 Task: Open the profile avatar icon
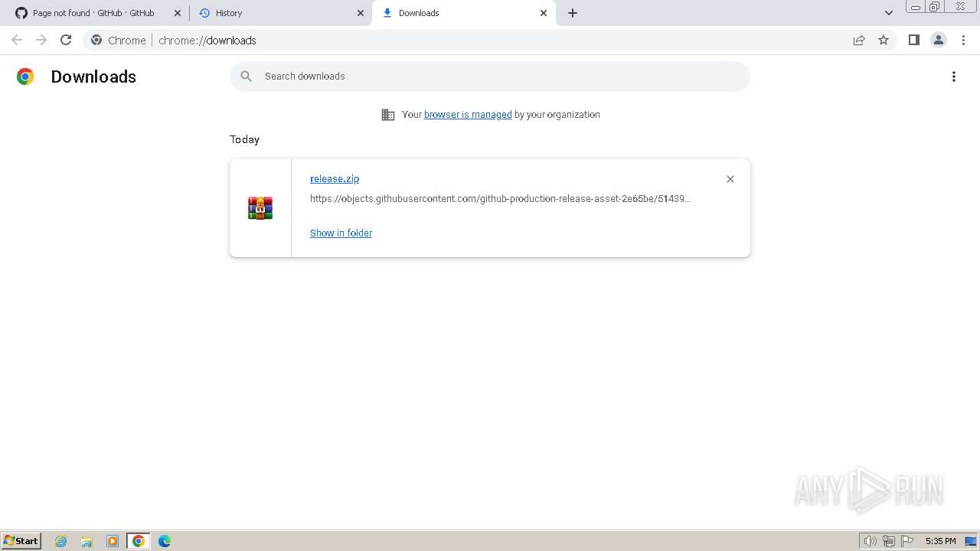[x=939, y=40]
